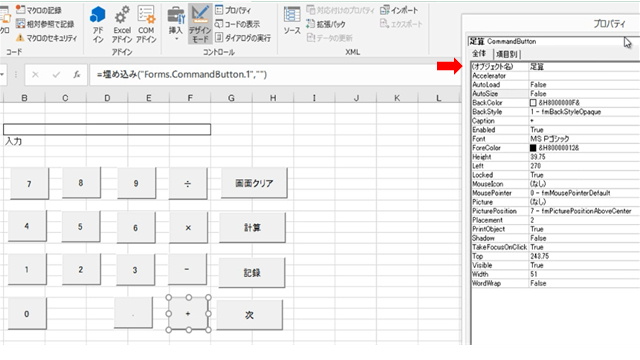Click the − subtraction button
Viewport: 640px width, 360px height.
click(x=187, y=269)
